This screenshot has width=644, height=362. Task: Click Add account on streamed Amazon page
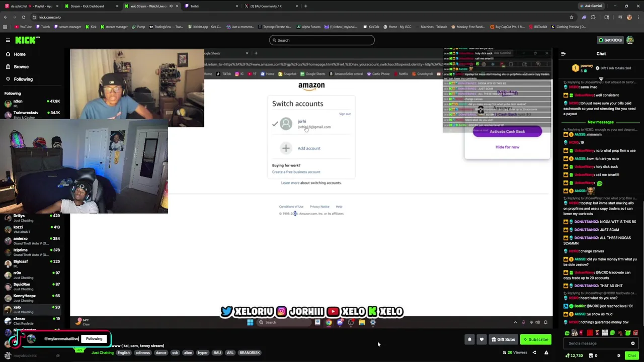[309, 148]
